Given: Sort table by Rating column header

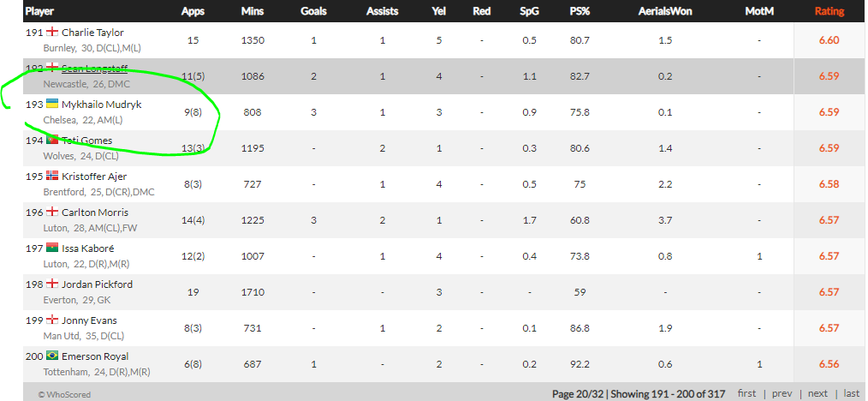Looking at the screenshot, I should point(829,12).
